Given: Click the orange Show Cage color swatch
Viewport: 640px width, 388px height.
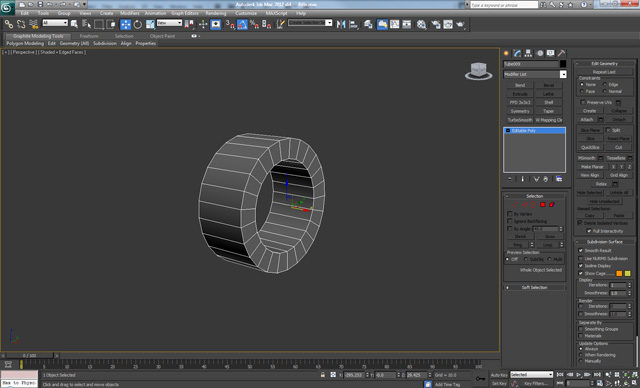Looking at the screenshot, I should [x=619, y=273].
